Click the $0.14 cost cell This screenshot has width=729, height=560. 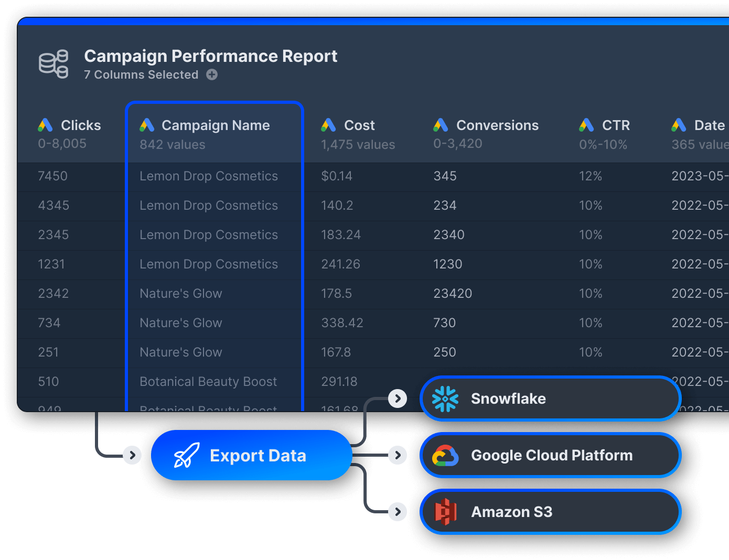click(x=337, y=176)
